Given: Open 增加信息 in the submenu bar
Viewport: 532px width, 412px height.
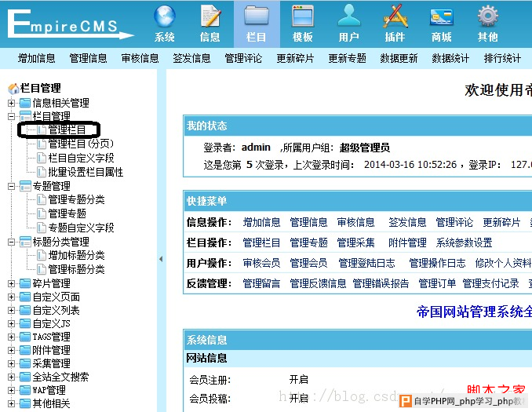Looking at the screenshot, I should coord(36,58).
